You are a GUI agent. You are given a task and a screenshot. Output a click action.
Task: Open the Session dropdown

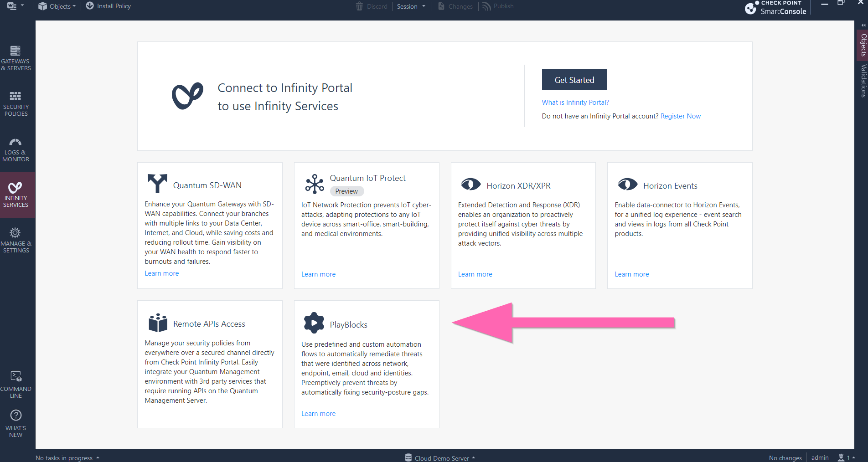pyautogui.click(x=411, y=6)
